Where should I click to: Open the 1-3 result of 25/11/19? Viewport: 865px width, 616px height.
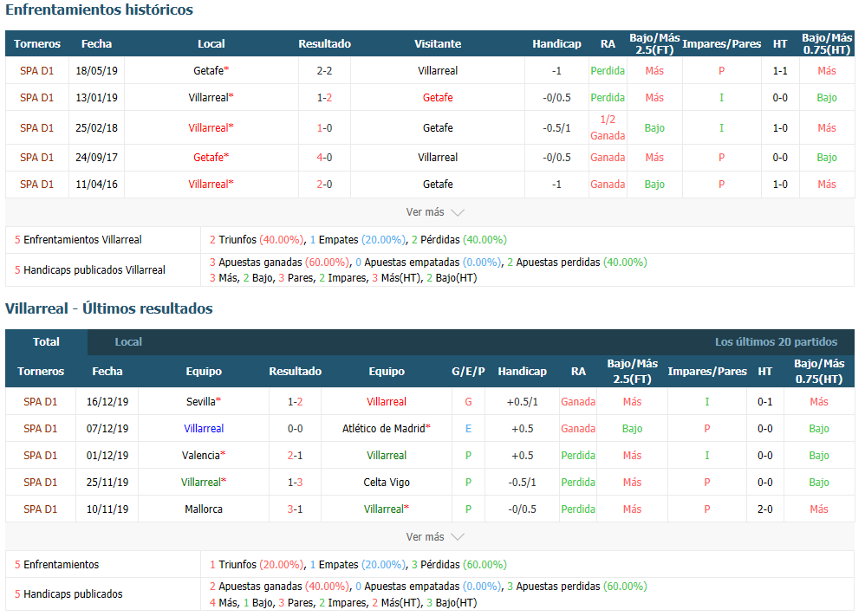296,483
